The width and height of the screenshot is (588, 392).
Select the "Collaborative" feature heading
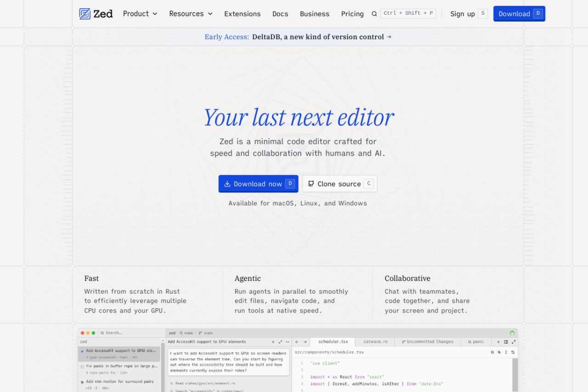point(407,278)
